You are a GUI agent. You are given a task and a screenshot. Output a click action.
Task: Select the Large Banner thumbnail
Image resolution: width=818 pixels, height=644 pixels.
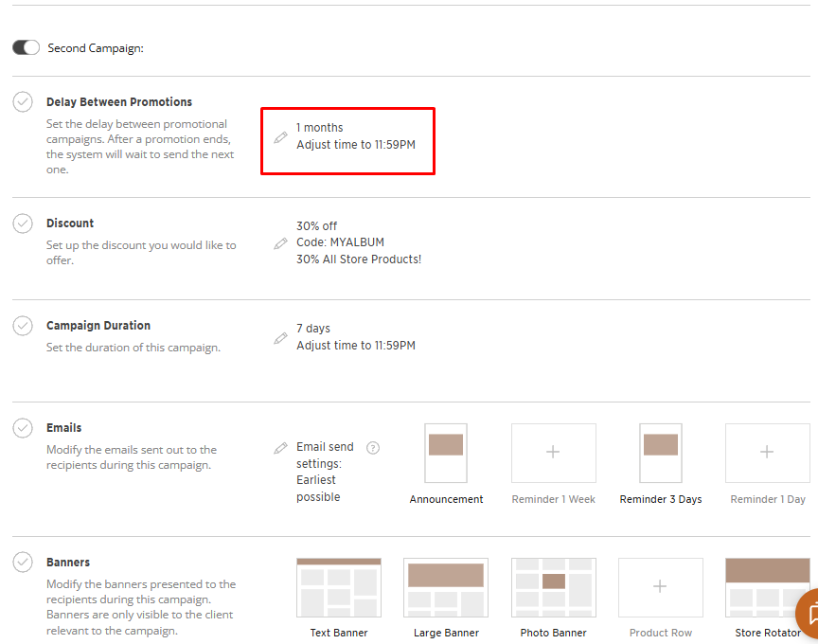point(446,588)
